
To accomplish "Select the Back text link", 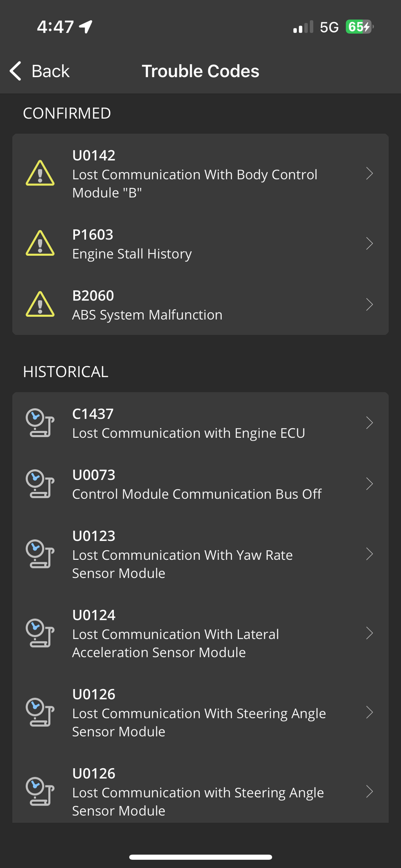I will [51, 71].
